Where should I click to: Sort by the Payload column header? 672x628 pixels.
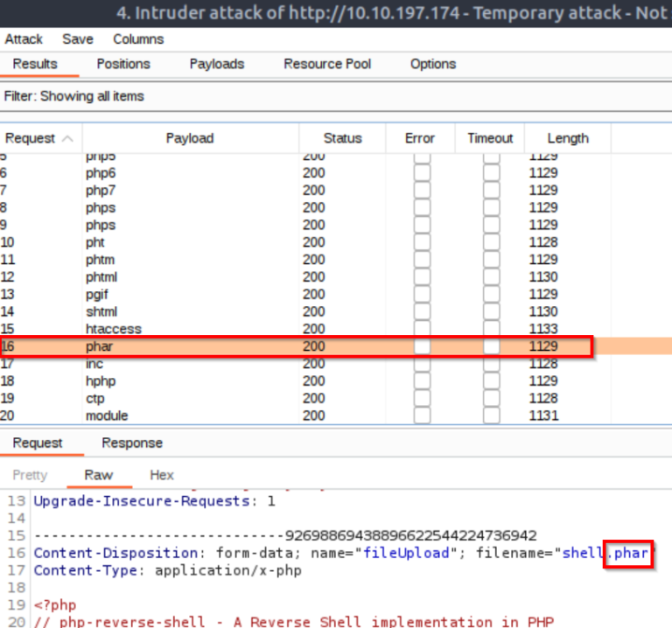[x=190, y=138]
